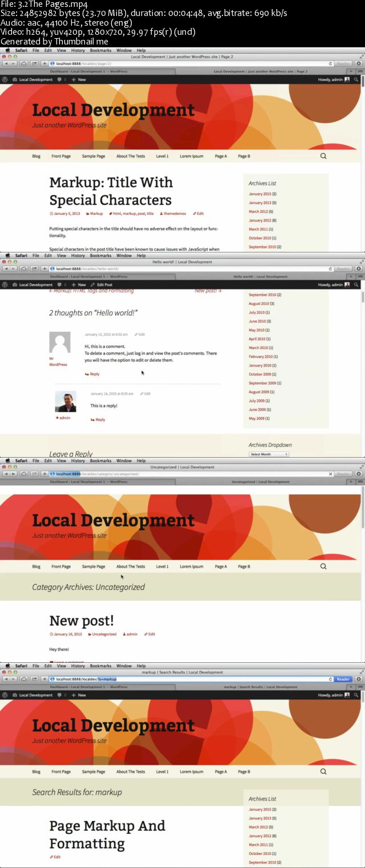Click the Howdy admin avatar in the Hello world! window
Viewport: 365px width, 868px height.
pyautogui.click(x=347, y=284)
